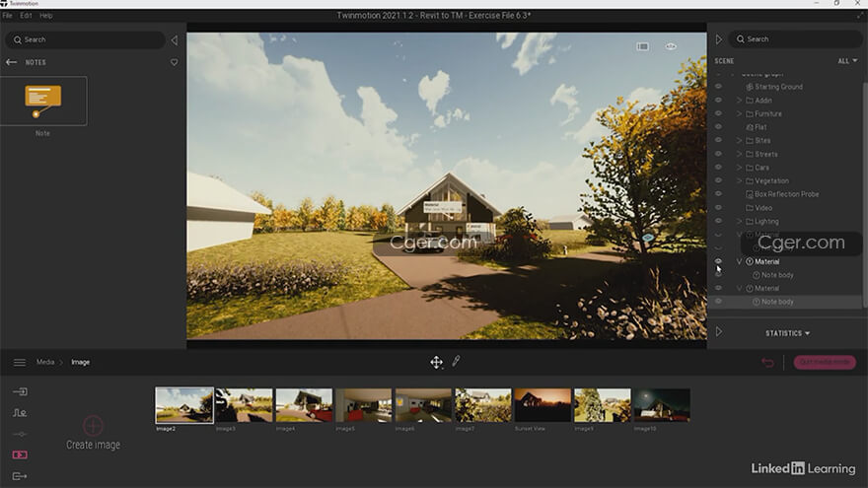The image size is (868, 488).
Task: Click the library search field on the left
Action: click(85, 39)
